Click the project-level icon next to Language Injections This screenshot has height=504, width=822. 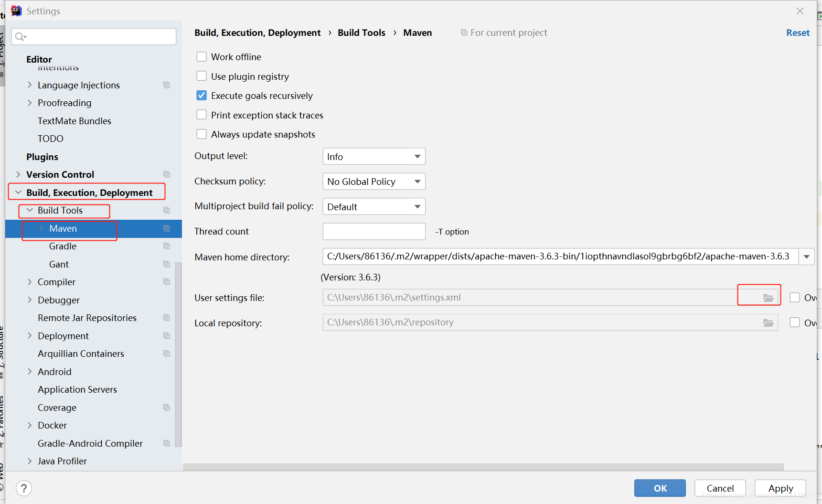click(x=167, y=85)
